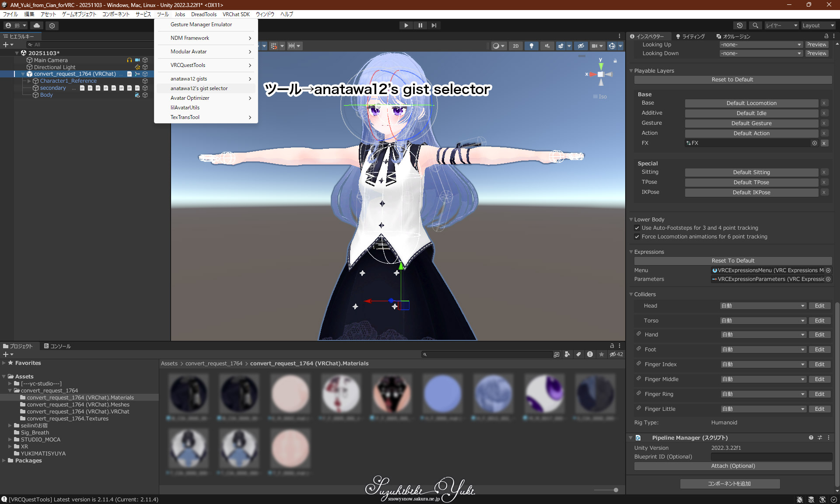Open the Layout dropdown
The width and height of the screenshot is (840, 504).
(x=818, y=25)
